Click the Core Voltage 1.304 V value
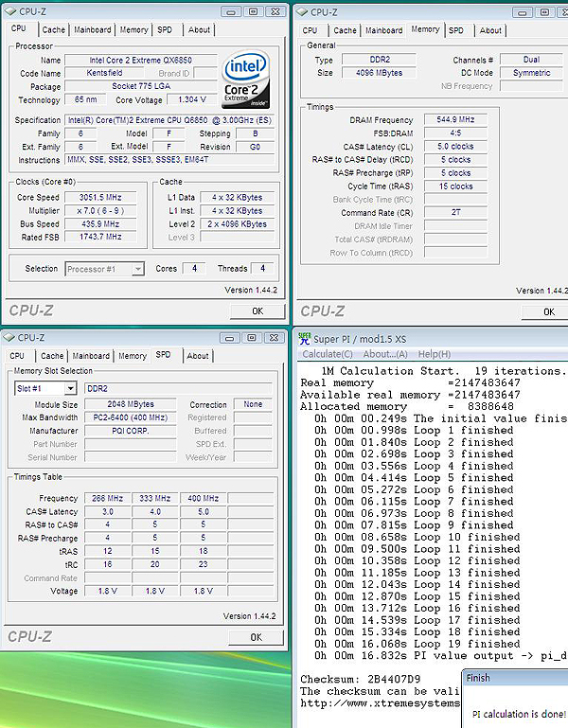This screenshot has width=568, height=728. pyautogui.click(x=192, y=99)
